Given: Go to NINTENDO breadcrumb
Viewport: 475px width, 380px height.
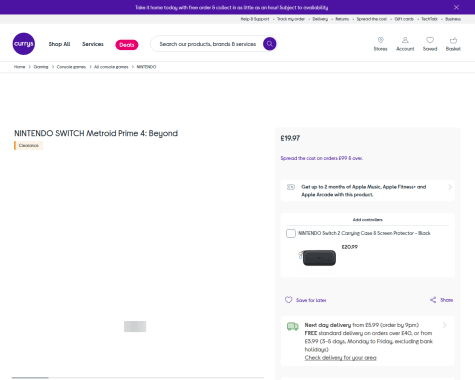Looking at the screenshot, I should point(146,67).
